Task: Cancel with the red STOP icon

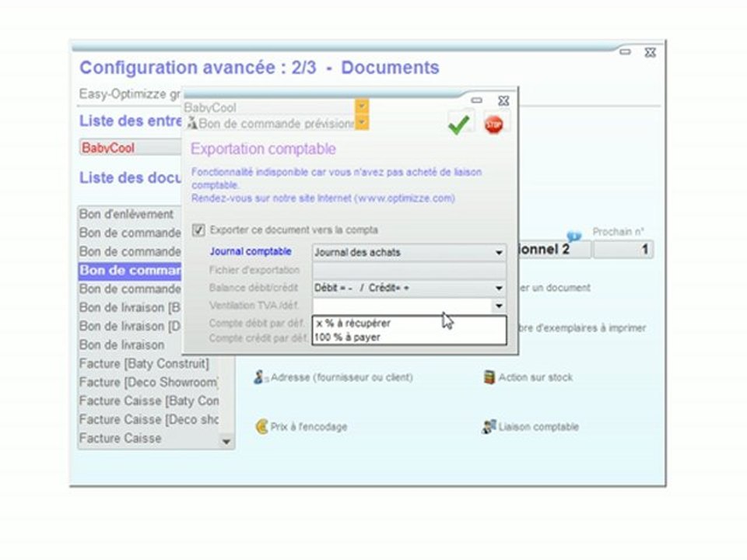Action: [x=494, y=124]
